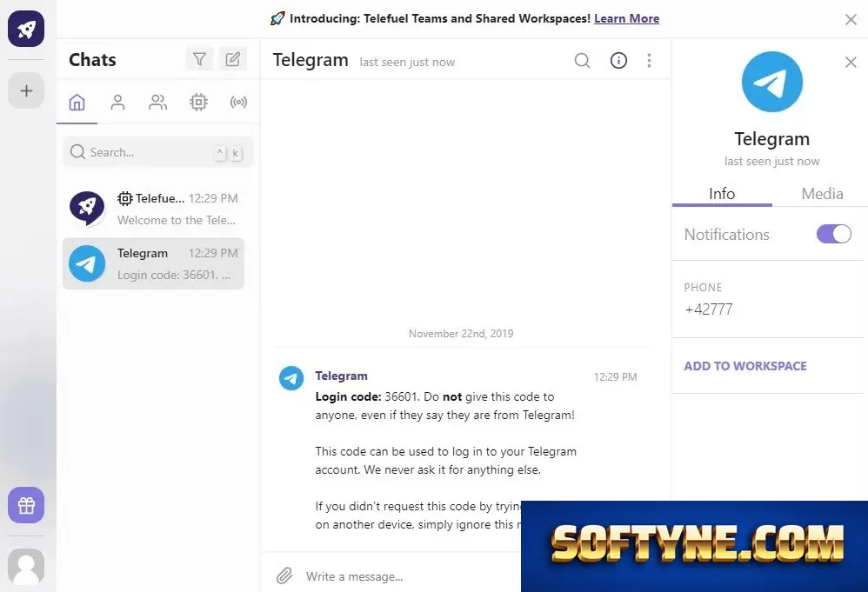The width and height of the screenshot is (868, 592).
Task: Open the gift icon in the sidebar
Action: tap(26, 505)
